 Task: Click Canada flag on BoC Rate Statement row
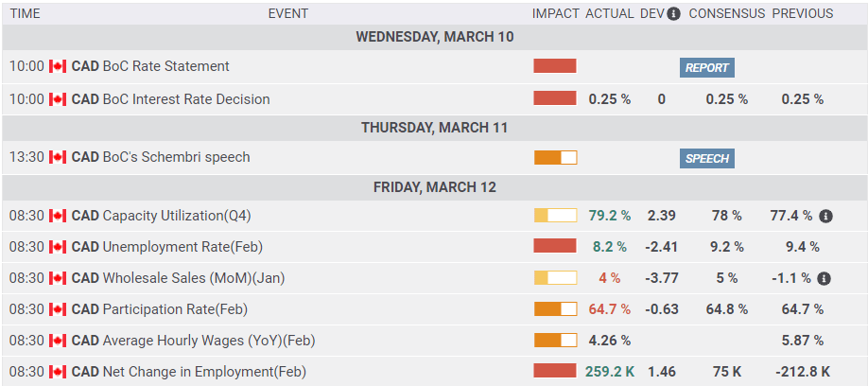(58, 66)
